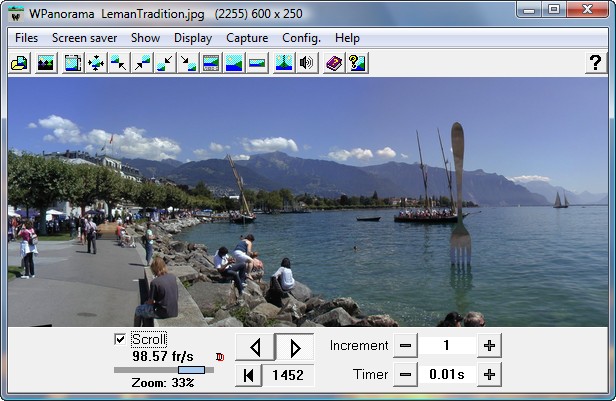Open the help book icon
This screenshot has height=401, width=616.
click(334, 63)
